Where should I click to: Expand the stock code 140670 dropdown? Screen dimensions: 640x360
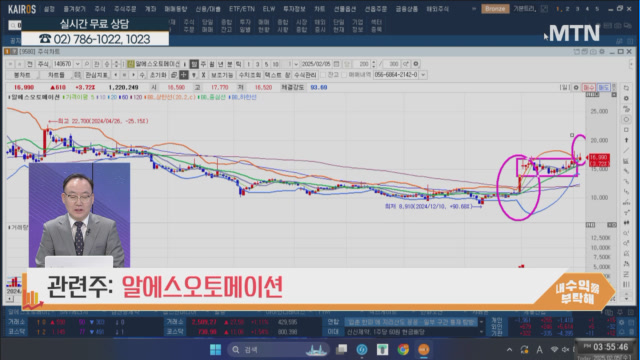pyautogui.click(x=77, y=64)
